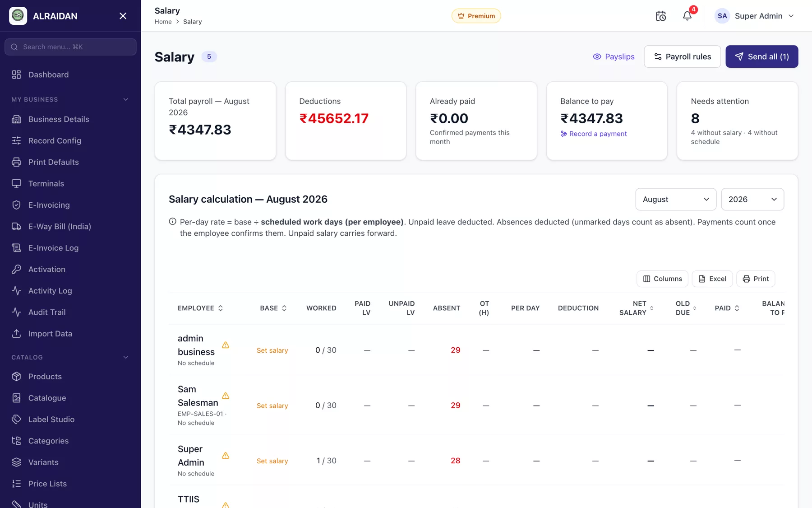Open notifications bell

[687, 16]
